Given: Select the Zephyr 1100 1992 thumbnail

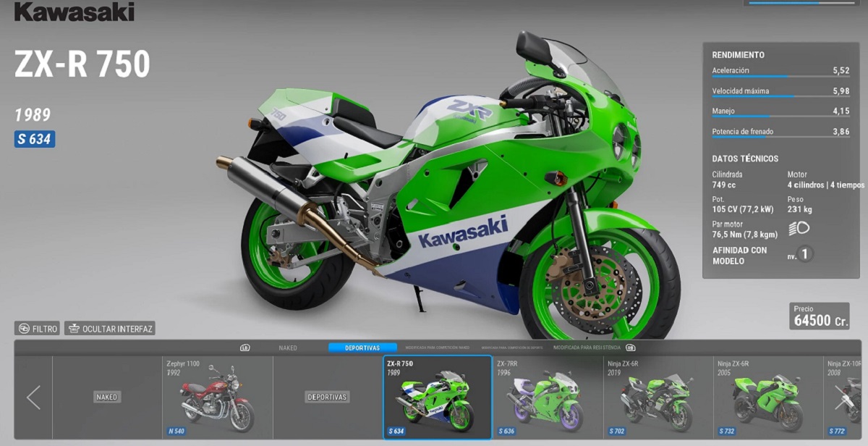Looking at the screenshot, I should pyautogui.click(x=218, y=397).
